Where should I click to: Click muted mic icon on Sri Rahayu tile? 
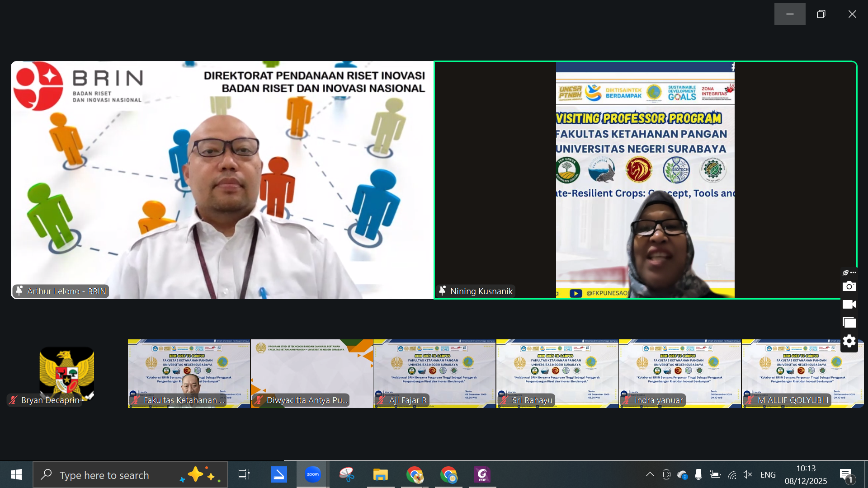coord(504,400)
